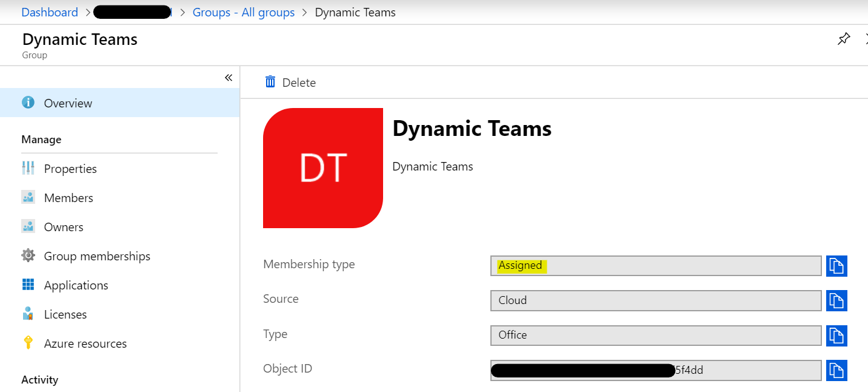Screen dimensions: 868x392
Task: Go to the Members section
Action: [68, 198]
